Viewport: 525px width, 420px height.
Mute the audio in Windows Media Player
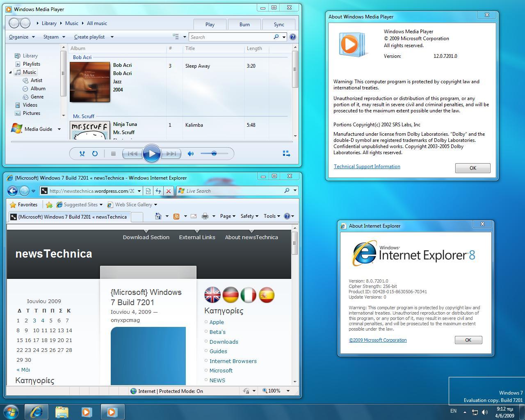[190, 153]
